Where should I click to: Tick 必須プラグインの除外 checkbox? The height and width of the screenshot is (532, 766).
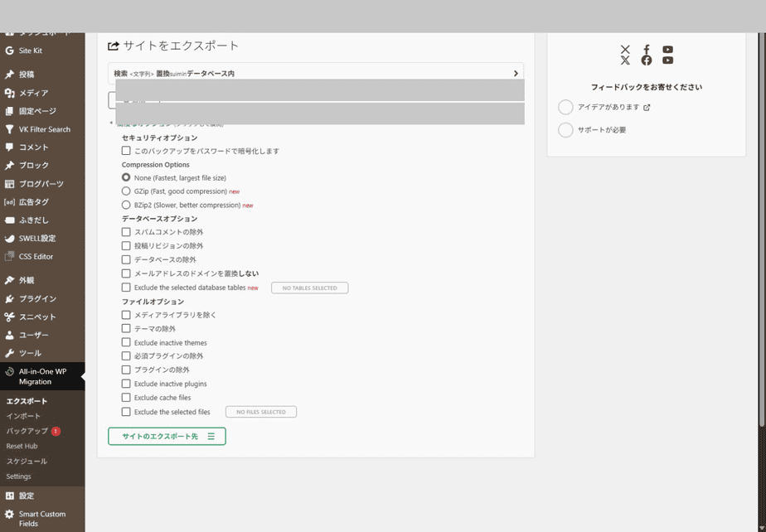pyautogui.click(x=126, y=355)
